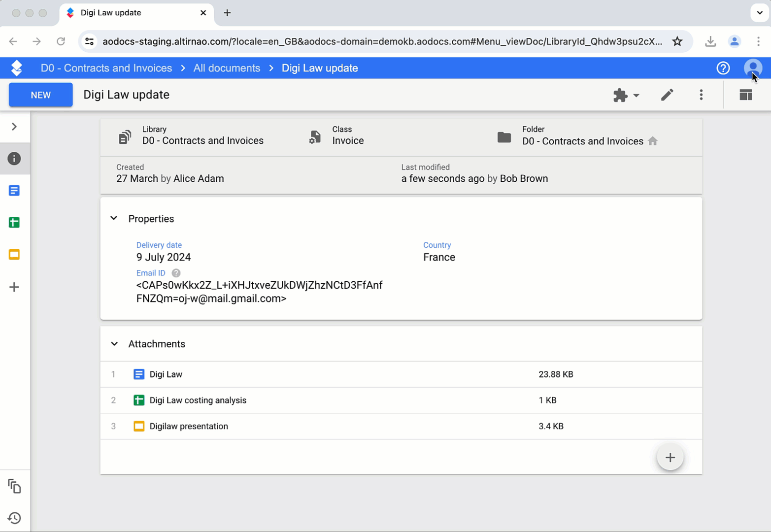Open the Google Slides attachment sidebar icon

coord(14,255)
